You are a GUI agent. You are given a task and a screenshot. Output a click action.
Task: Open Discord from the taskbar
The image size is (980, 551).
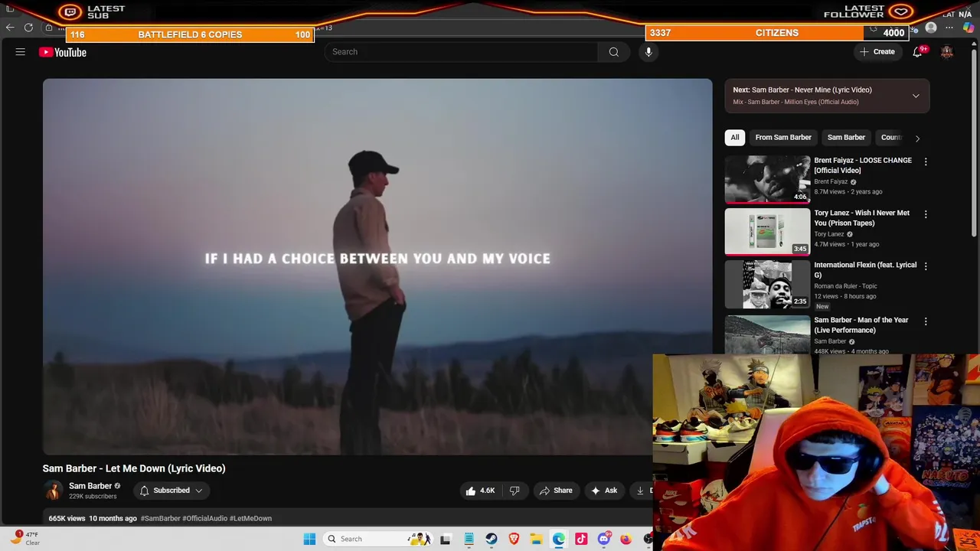pos(603,539)
